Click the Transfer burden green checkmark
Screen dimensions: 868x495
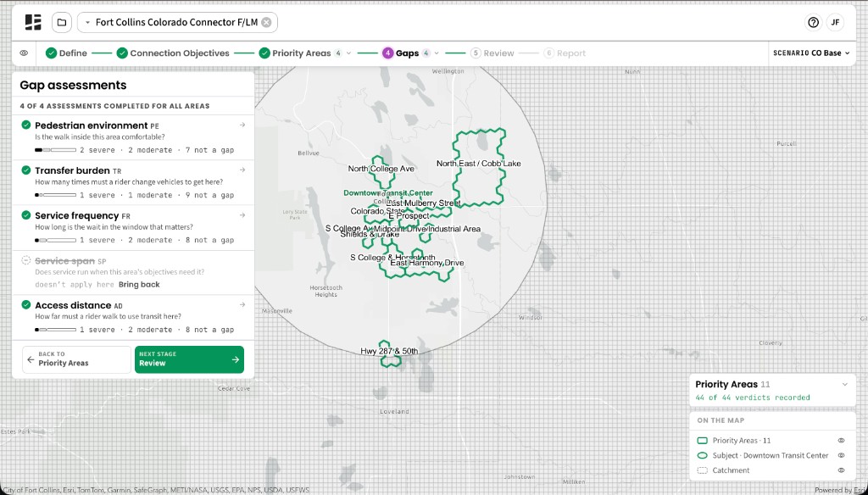click(x=26, y=170)
